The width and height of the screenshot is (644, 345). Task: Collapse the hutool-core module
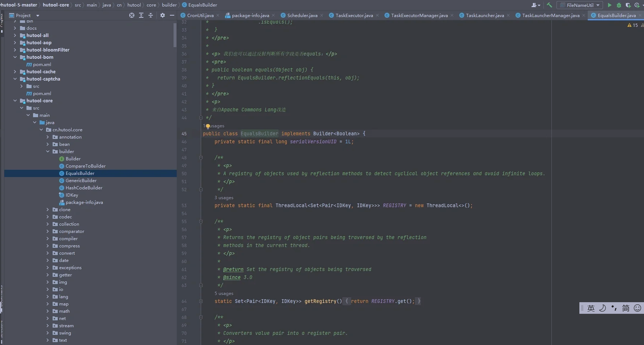(15, 101)
